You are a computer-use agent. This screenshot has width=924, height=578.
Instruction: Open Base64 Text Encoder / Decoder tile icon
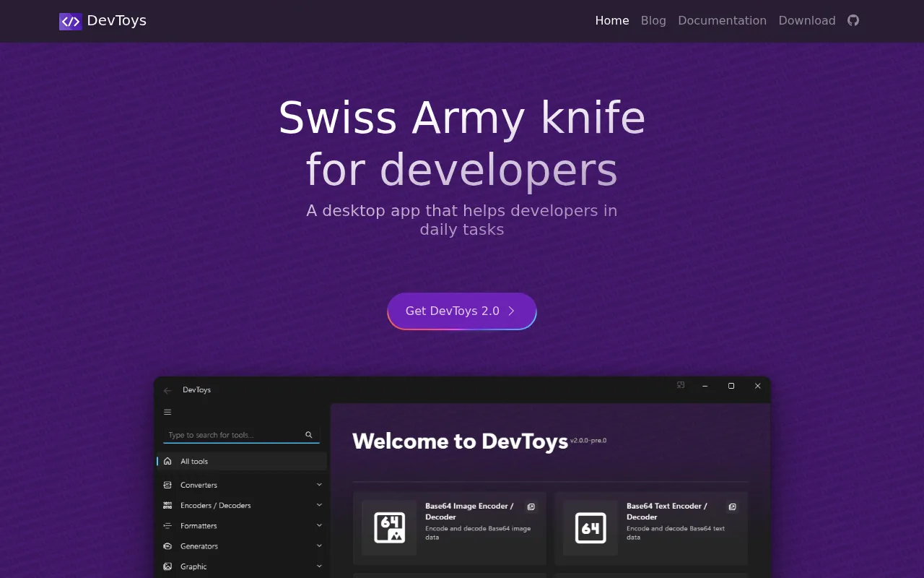click(590, 527)
